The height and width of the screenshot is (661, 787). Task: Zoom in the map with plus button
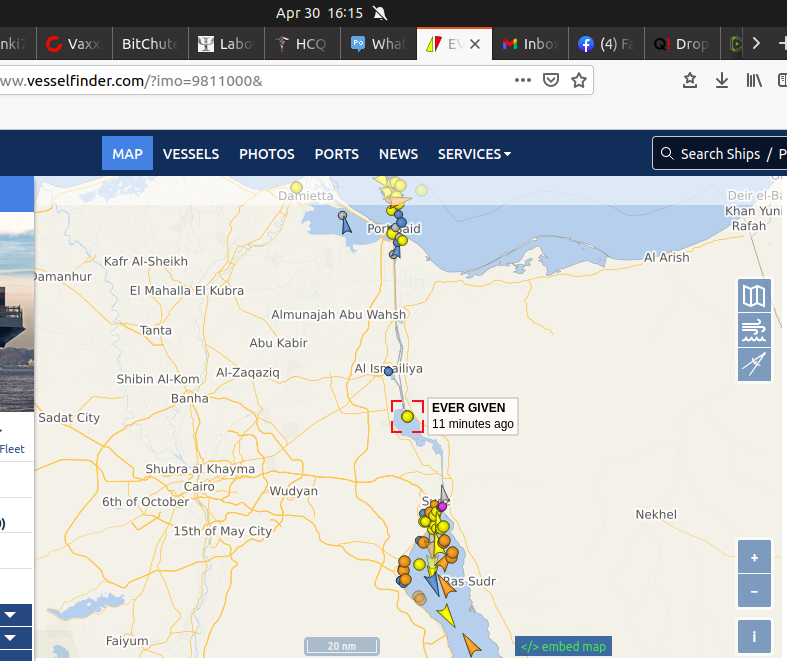(754, 557)
